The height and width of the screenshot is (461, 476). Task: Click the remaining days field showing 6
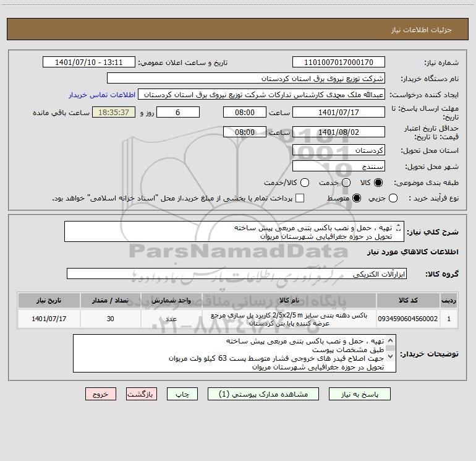(178, 112)
